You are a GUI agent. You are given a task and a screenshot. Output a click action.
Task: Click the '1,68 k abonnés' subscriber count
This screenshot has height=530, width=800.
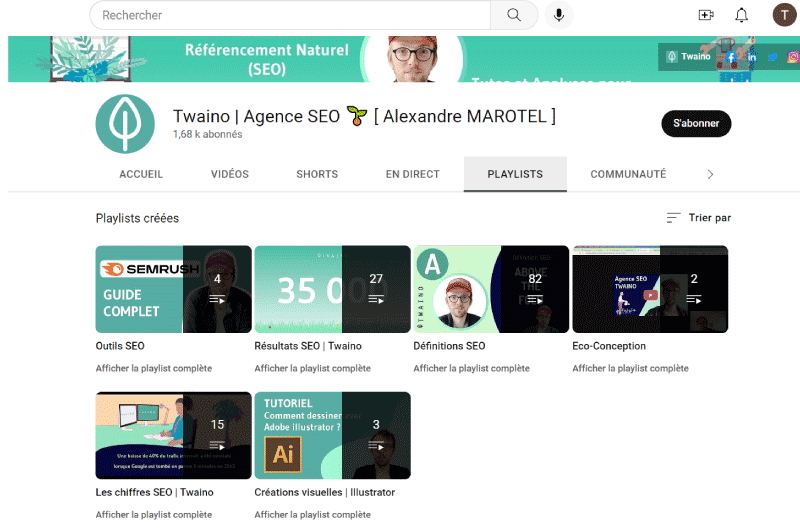[x=207, y=134]
